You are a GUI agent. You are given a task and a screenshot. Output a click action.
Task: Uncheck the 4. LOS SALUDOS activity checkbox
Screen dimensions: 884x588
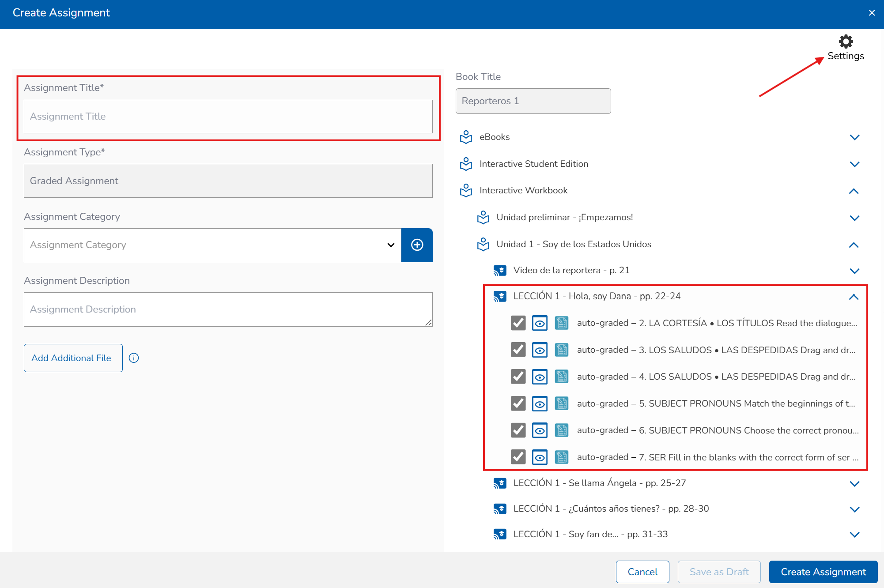tap(518, 377)
